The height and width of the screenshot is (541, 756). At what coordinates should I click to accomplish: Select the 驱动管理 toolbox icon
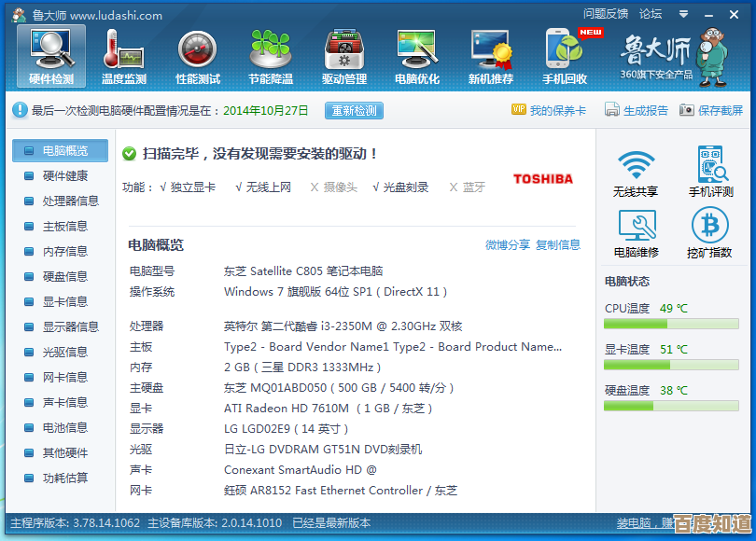tap(343, 49)
